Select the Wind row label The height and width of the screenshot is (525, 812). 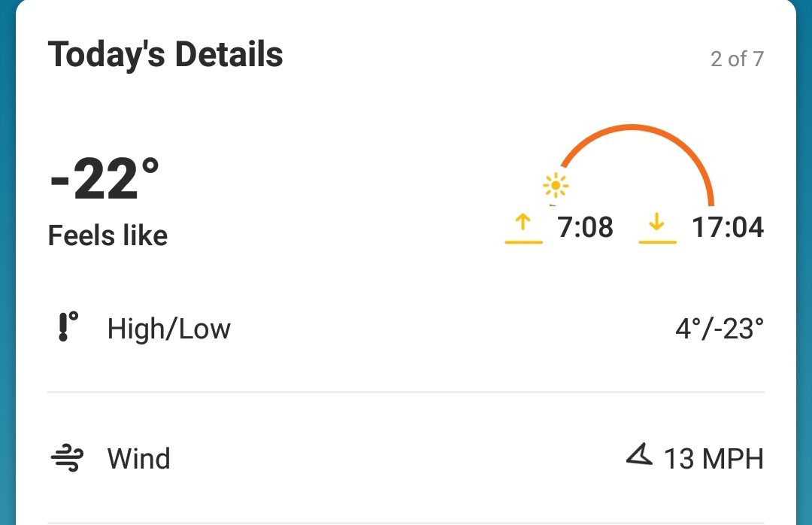[139, 459]
